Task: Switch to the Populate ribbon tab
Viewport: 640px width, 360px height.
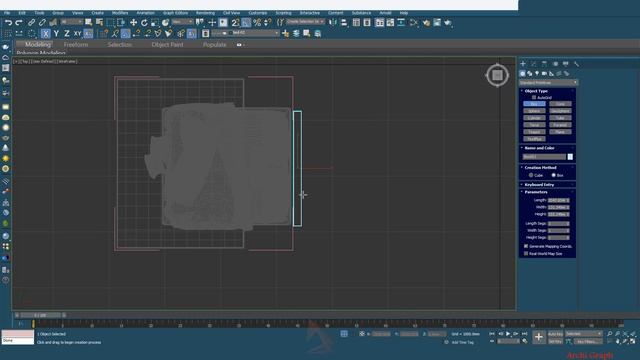Action: [x=214, y=44]
